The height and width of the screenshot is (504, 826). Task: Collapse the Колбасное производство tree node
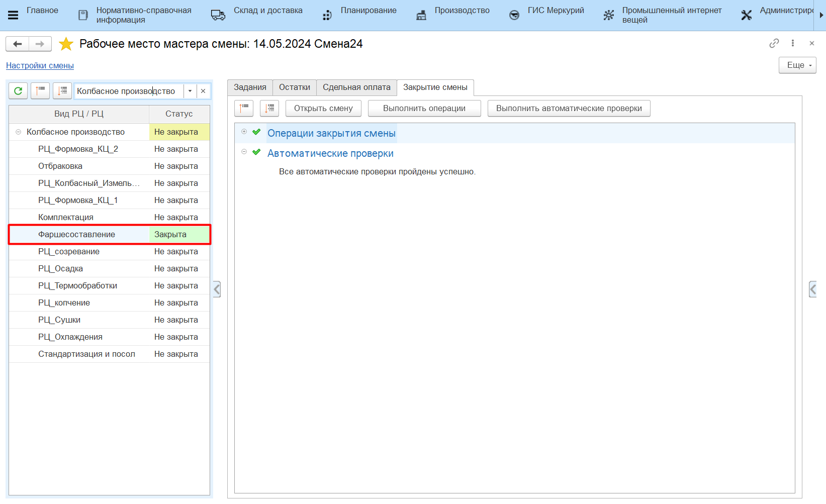tap(18, 132)
